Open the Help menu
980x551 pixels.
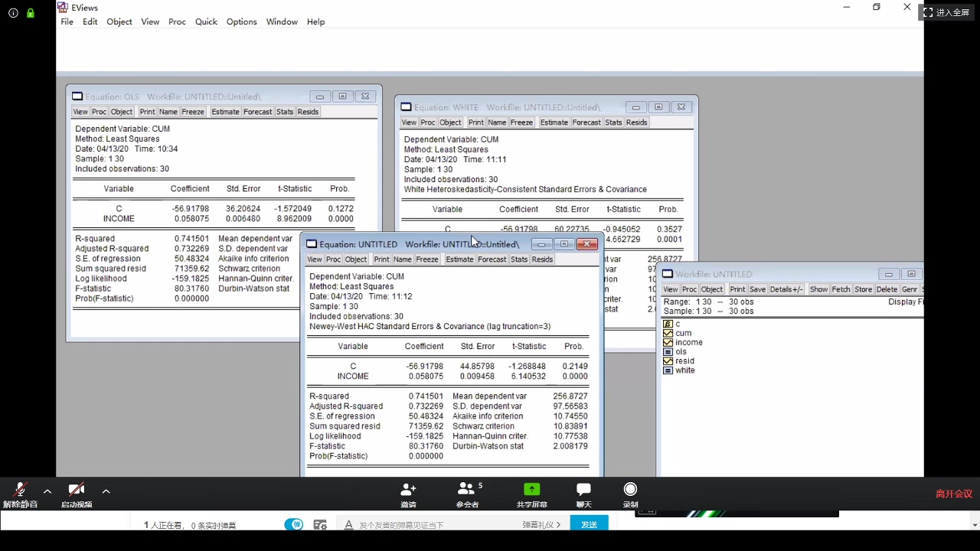[315, 21]
